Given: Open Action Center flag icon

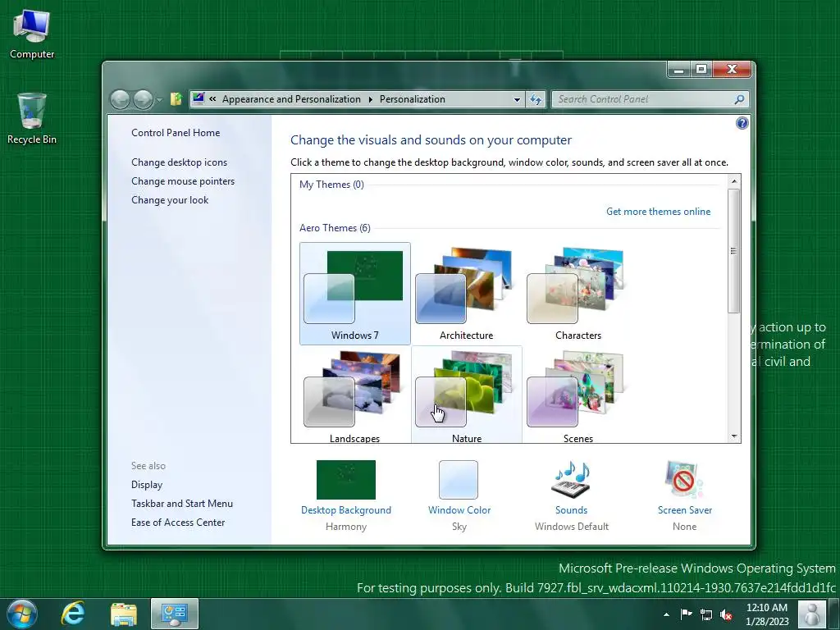Looking at the screenshot, I should point(686,614).
